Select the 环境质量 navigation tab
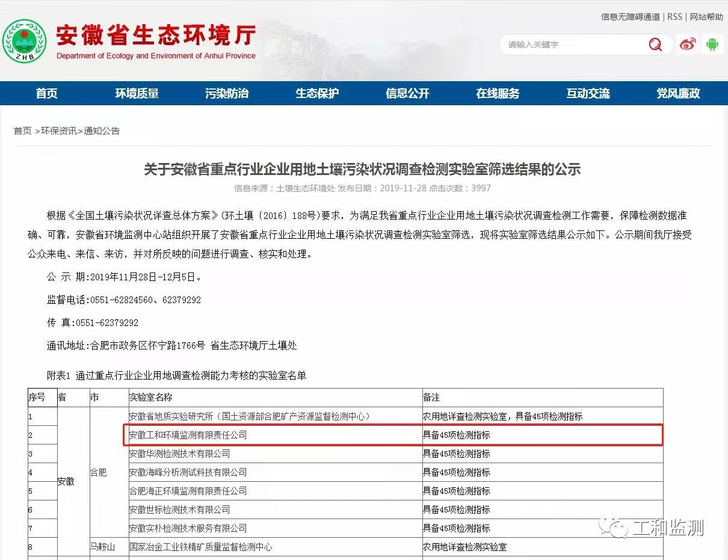 pos(137,93)
